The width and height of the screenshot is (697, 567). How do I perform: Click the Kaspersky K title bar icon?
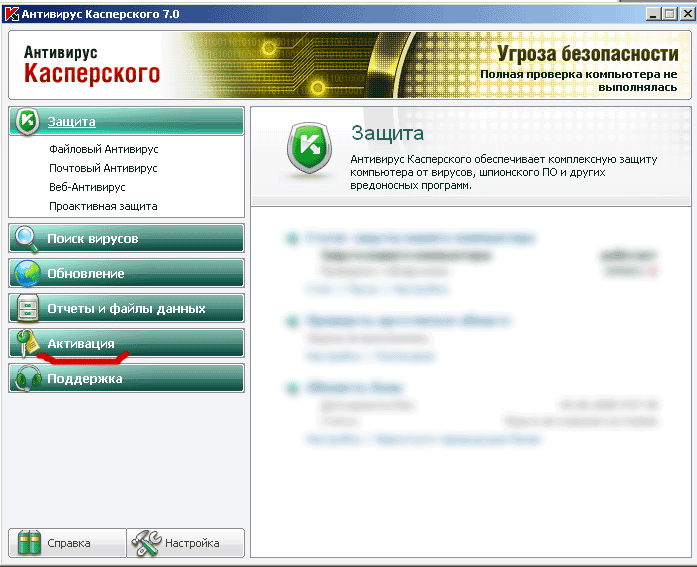tap(12, 14)
